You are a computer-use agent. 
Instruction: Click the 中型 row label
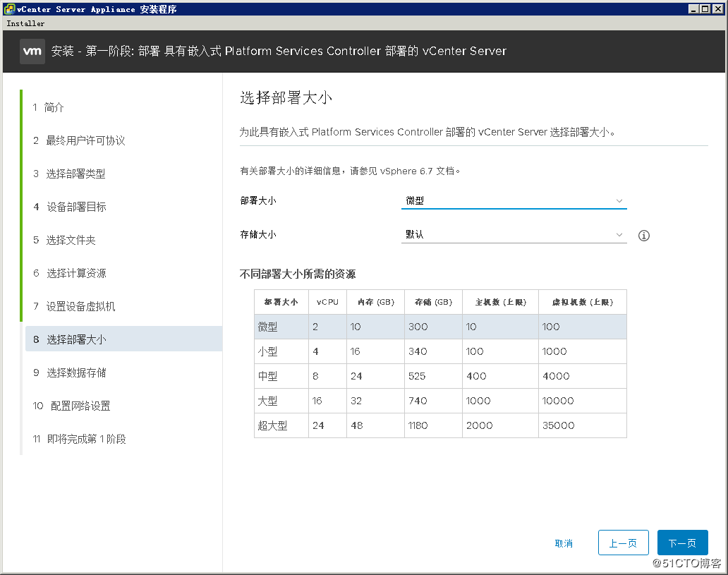tap(268, 376)
